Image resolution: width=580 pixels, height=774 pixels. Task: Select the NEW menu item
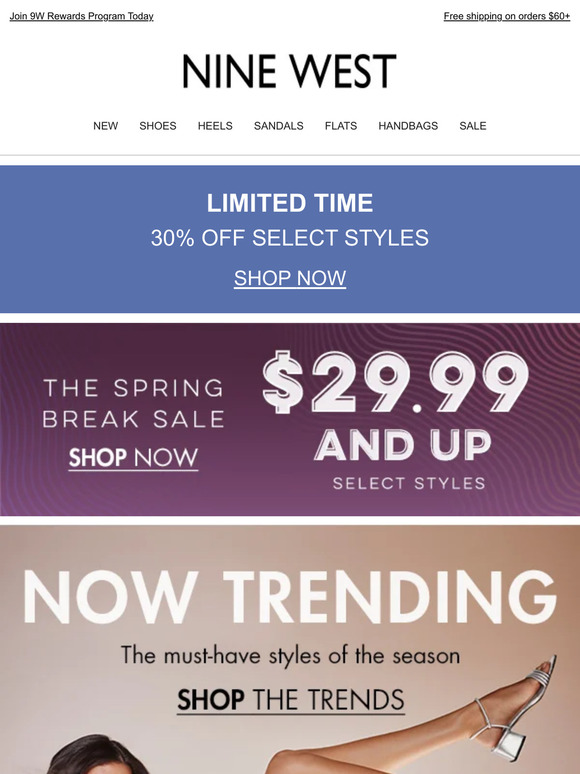106,126
